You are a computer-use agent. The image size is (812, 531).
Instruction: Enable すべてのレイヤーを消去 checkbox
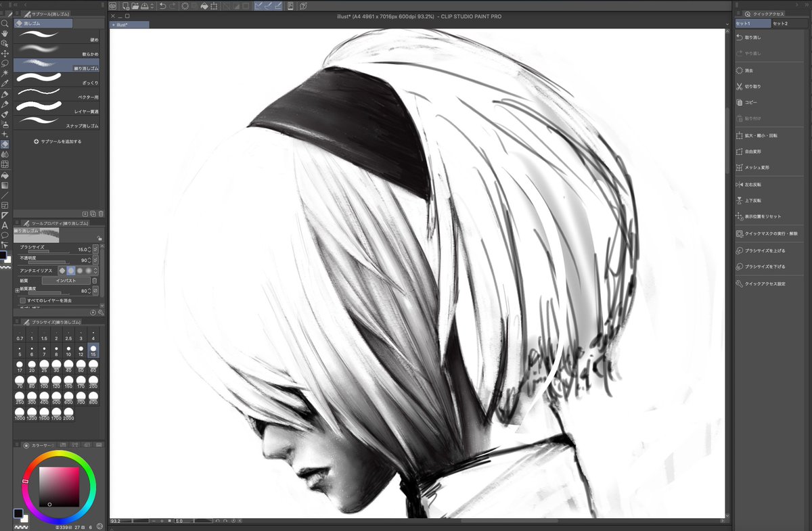[x=22, y=300]
